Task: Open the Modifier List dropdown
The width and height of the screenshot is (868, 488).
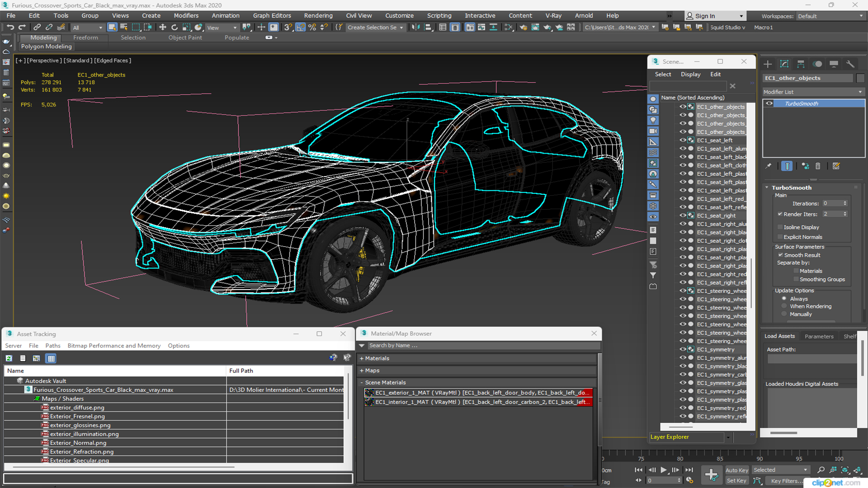Action: [813, 92]
